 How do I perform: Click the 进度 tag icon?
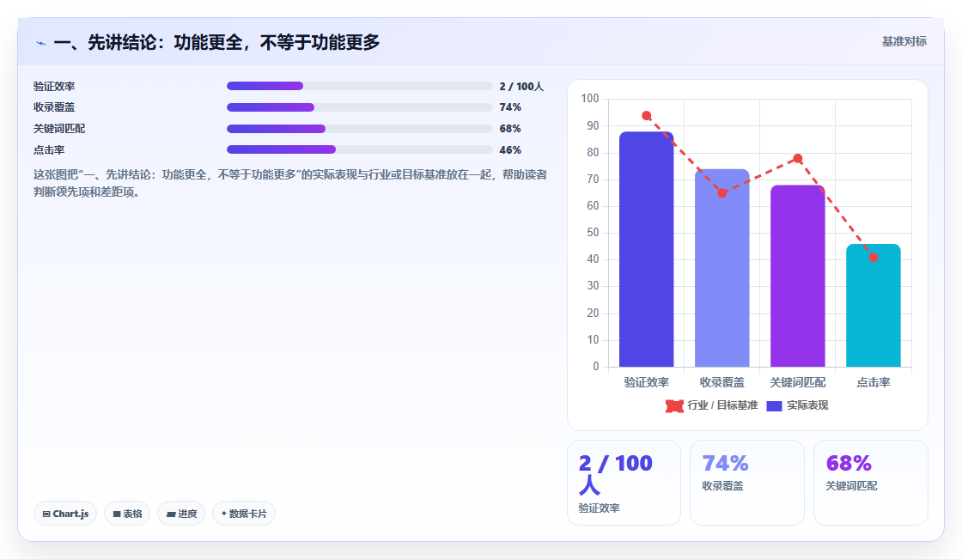(171, 514)
